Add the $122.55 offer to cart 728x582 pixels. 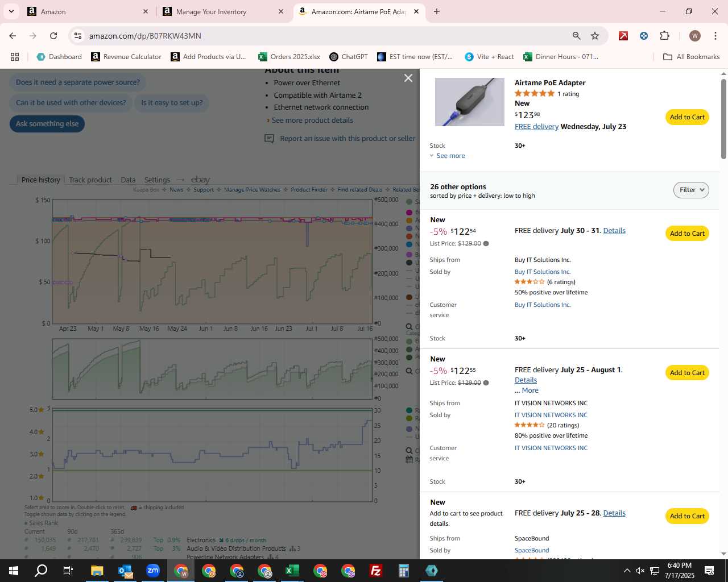tap(687, 373)
